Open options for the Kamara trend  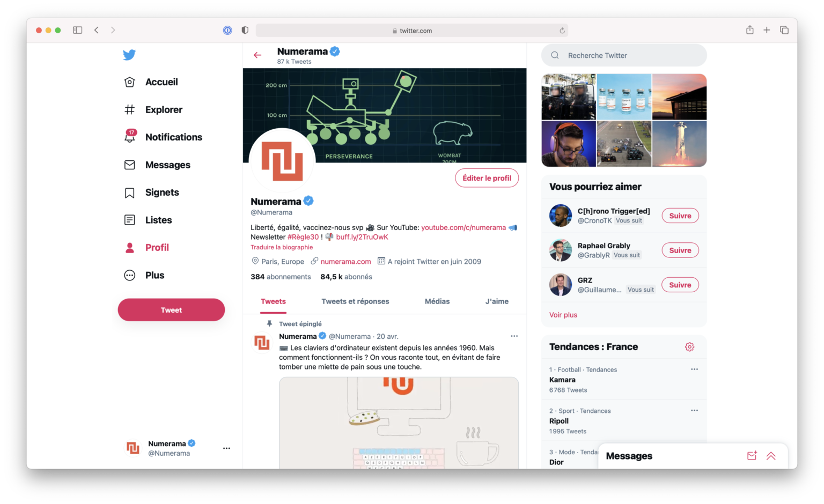(694, 369)
